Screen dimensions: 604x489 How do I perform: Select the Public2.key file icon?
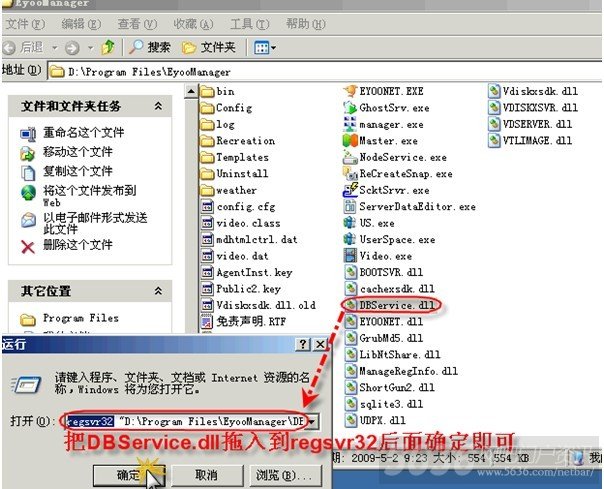coord(207,289)
